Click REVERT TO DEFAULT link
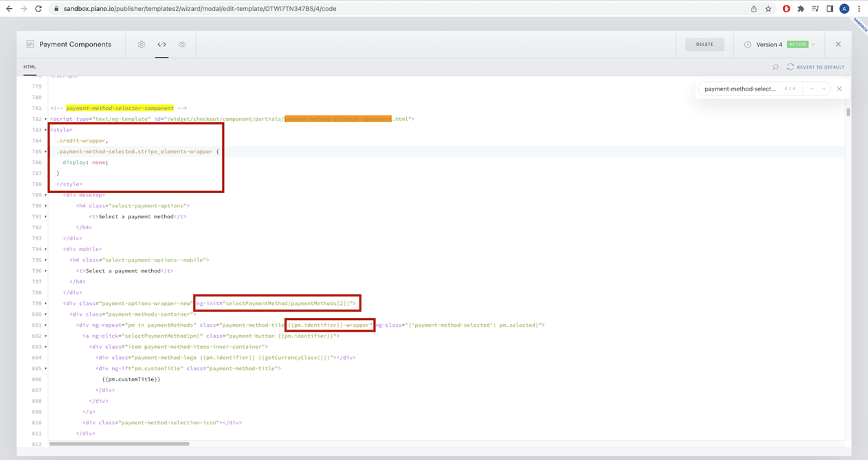This screenshot has width=868, height=460. [x=821, y=67]
